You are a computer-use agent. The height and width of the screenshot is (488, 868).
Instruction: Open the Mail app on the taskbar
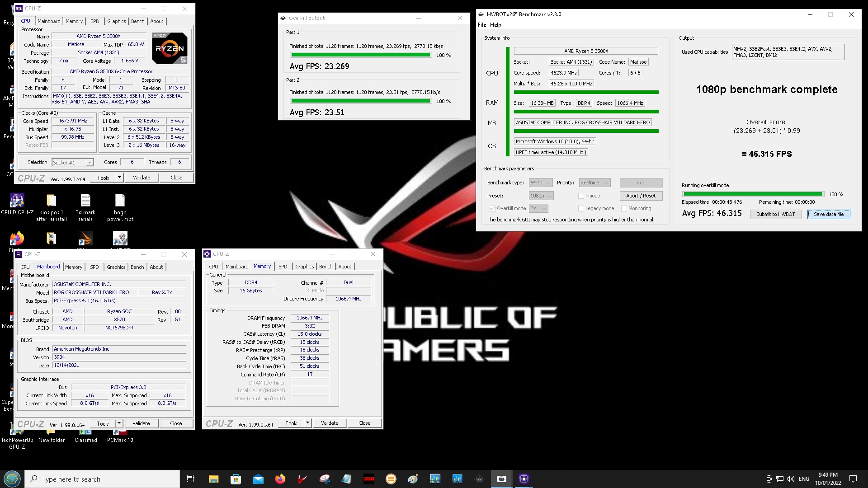click(258, 479)
